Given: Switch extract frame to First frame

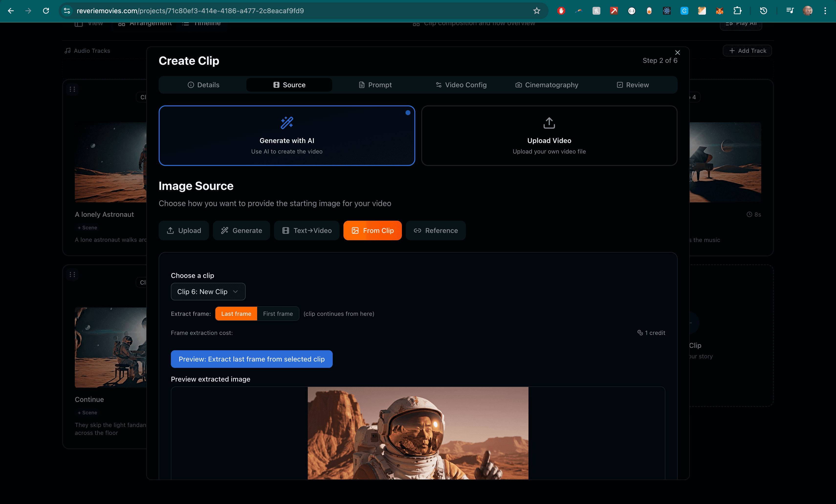Looking at the screenshot, I should 278,314.
